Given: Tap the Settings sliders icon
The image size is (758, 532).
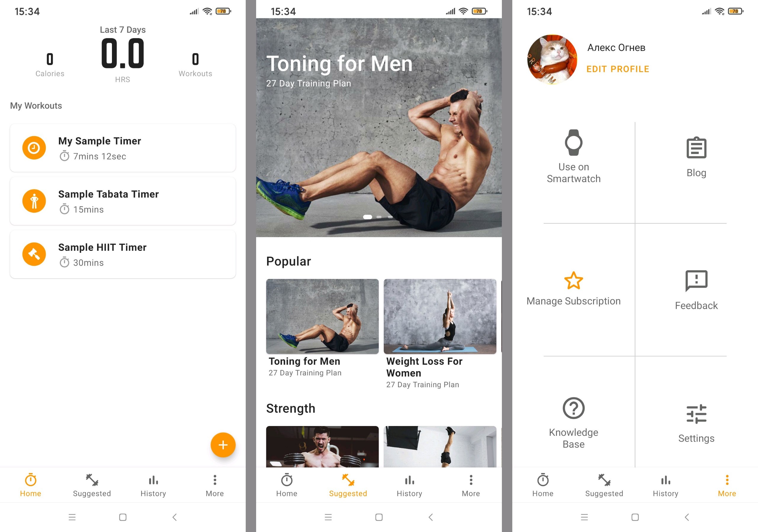Looking at the screenshot, I should point(696,413).
